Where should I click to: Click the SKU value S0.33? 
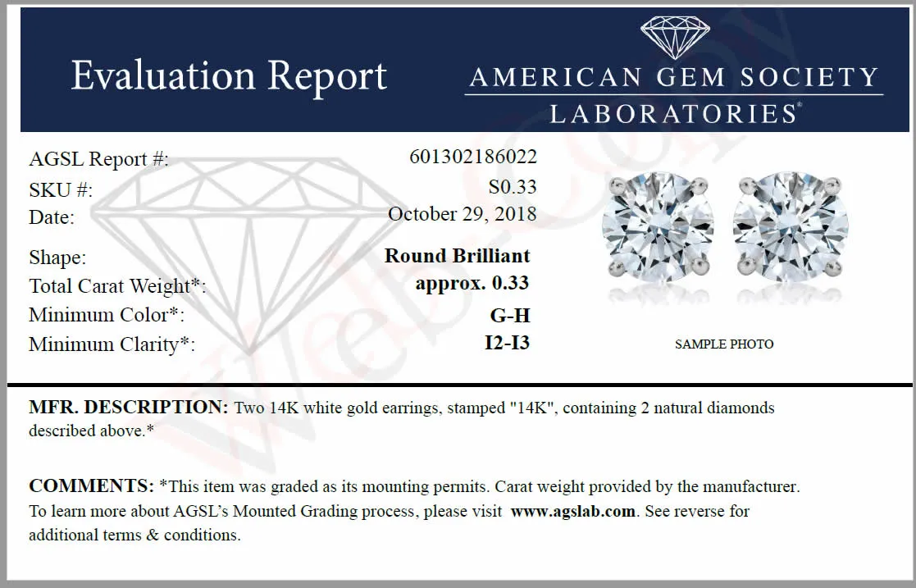point(513,186)
